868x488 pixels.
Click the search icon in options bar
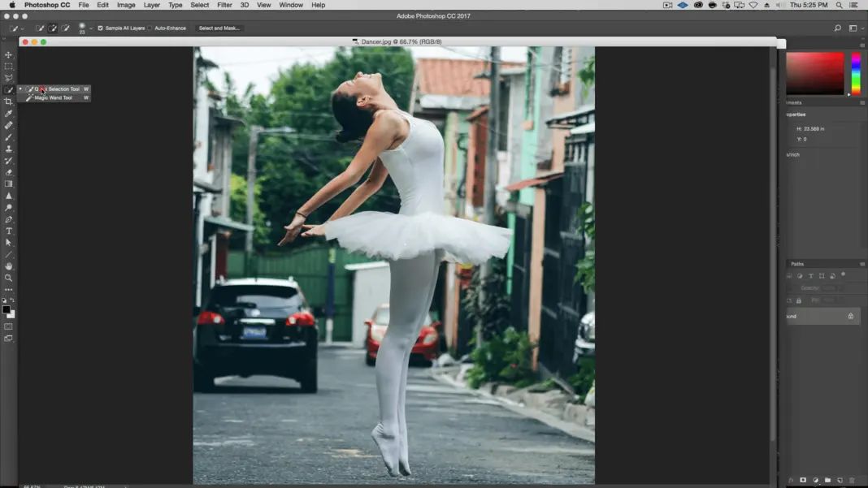coord(838,28)
